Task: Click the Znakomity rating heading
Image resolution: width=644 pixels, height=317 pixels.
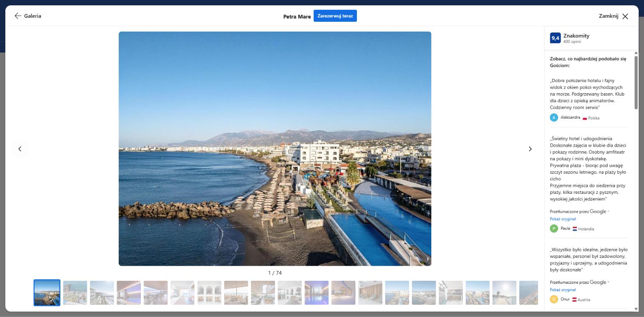Action: (576, 36)
